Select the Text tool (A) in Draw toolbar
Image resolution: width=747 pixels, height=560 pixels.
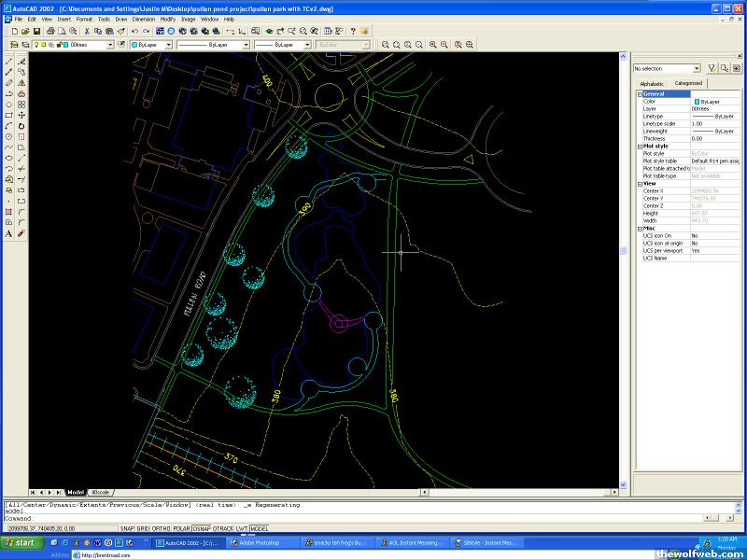pos(8,233)
